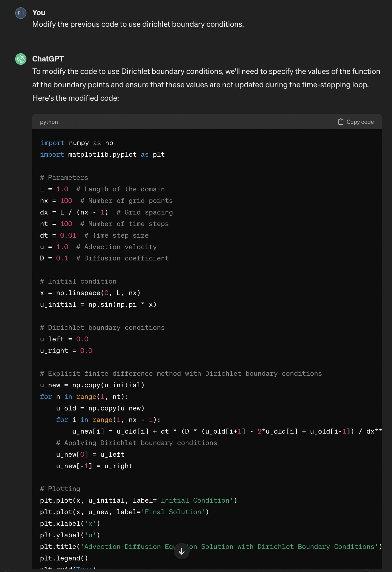
Task: Click the line 'u_initial = np.sin(np.pi * x)'
Action: pos(98,305)
